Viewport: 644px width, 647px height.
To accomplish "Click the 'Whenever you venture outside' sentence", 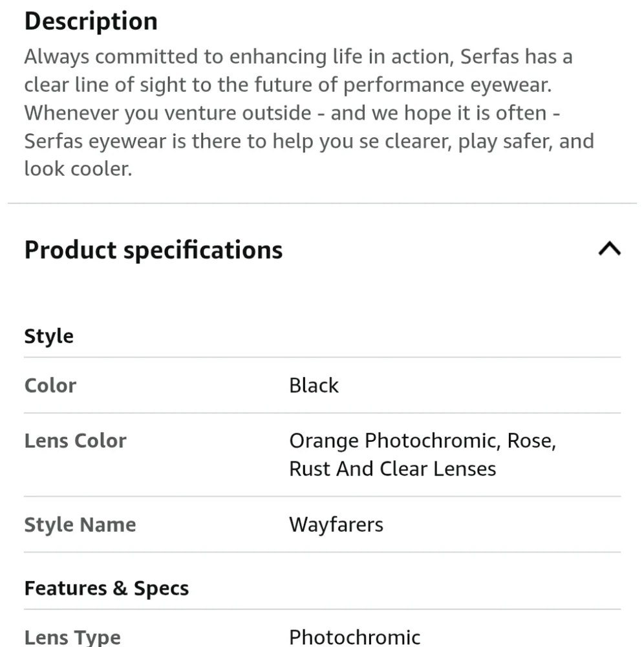I will point(292,113).
